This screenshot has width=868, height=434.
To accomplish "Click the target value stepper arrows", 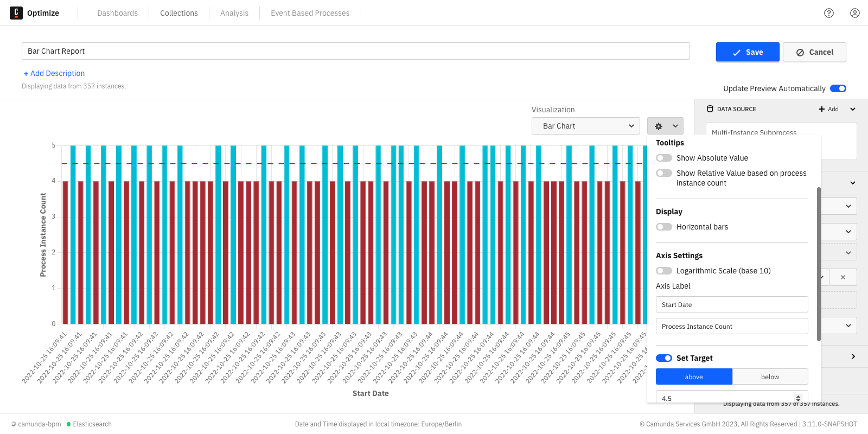I will tap(798, 398).
